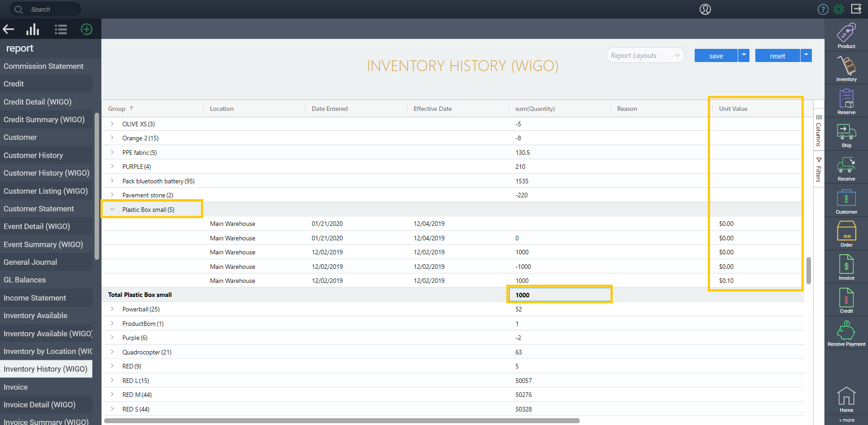Click the save button
The height and width of the screenshot is (425, 868).
(716, 56)
